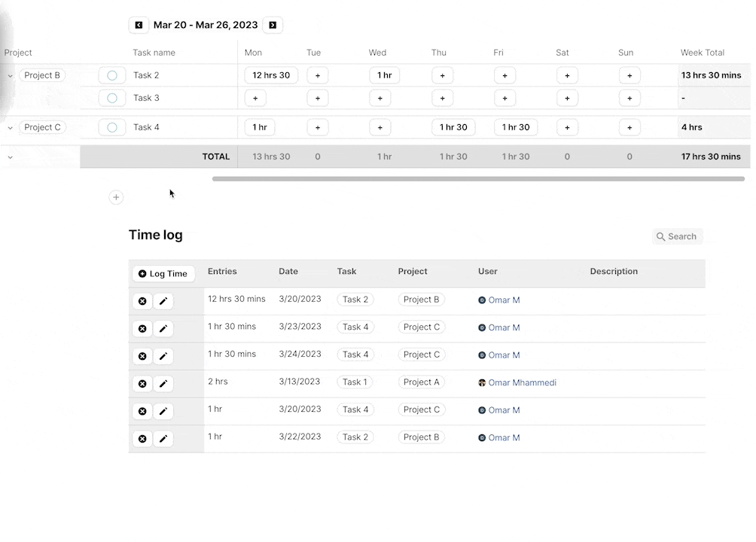Image resolution: width=756 pixels, height=542 pixels.
Task: Edit the 2 hrs Task 1 entry
Action: tap(163, 384)
